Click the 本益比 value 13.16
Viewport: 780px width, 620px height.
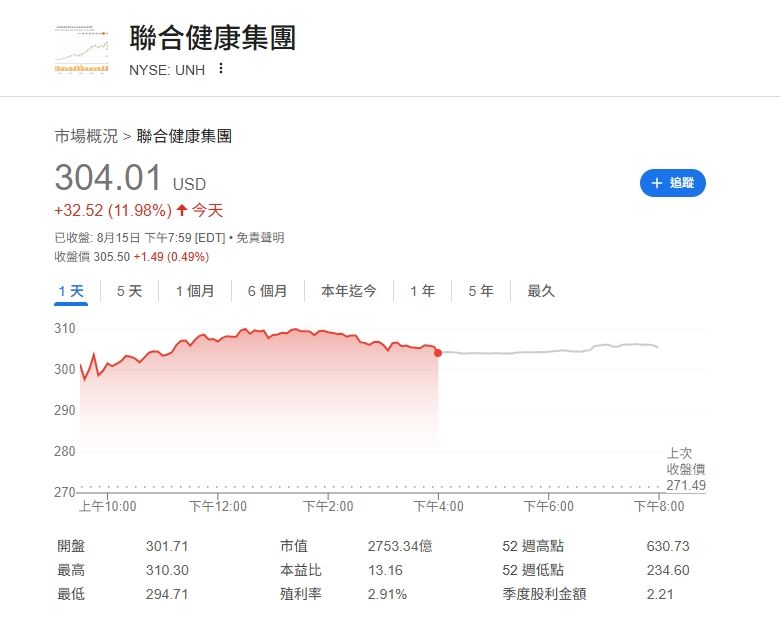(386, 570)
